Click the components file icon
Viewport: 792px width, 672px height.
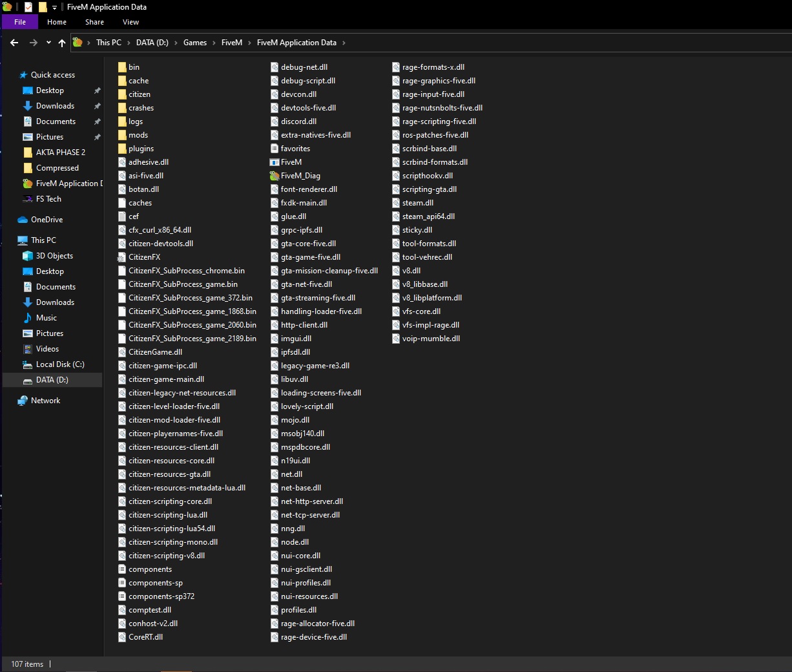tap(122, 569)
